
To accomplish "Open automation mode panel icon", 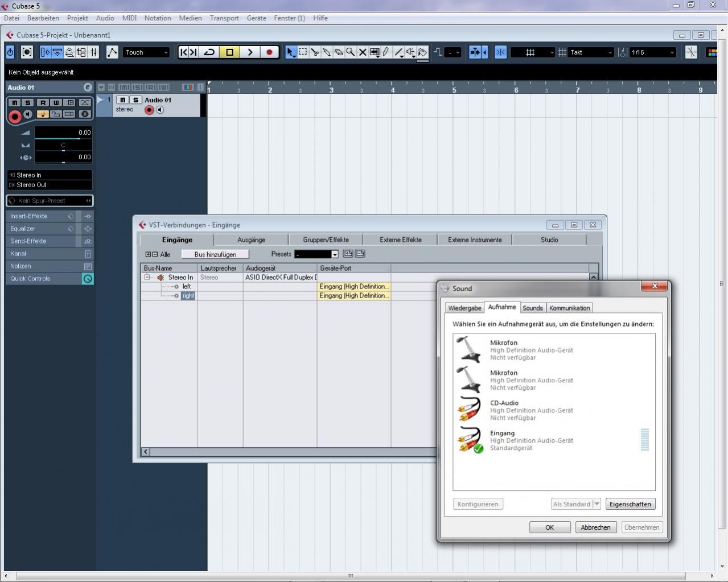I will click(x=112, y=52).
